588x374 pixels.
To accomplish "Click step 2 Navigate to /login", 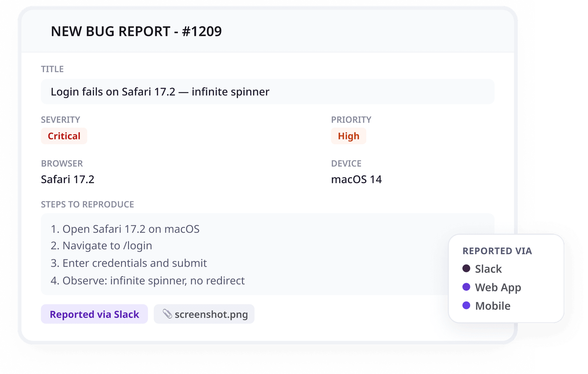I will [101, 246].
